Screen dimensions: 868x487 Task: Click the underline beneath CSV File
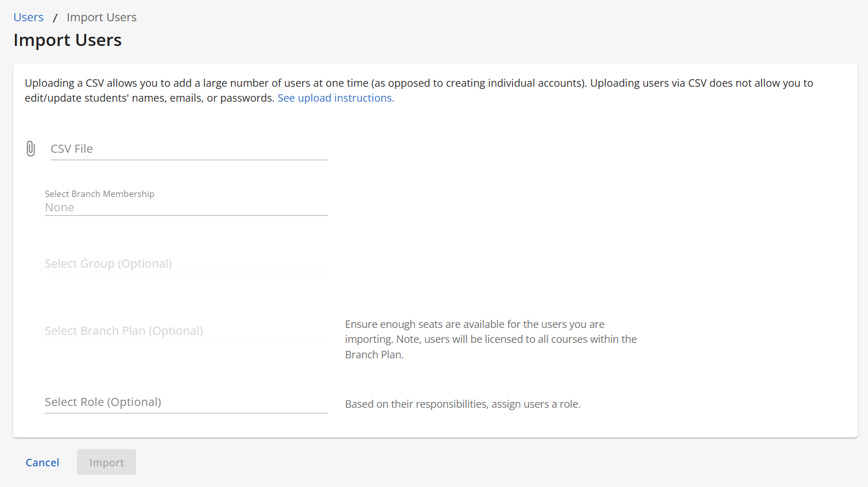(189, 160)
